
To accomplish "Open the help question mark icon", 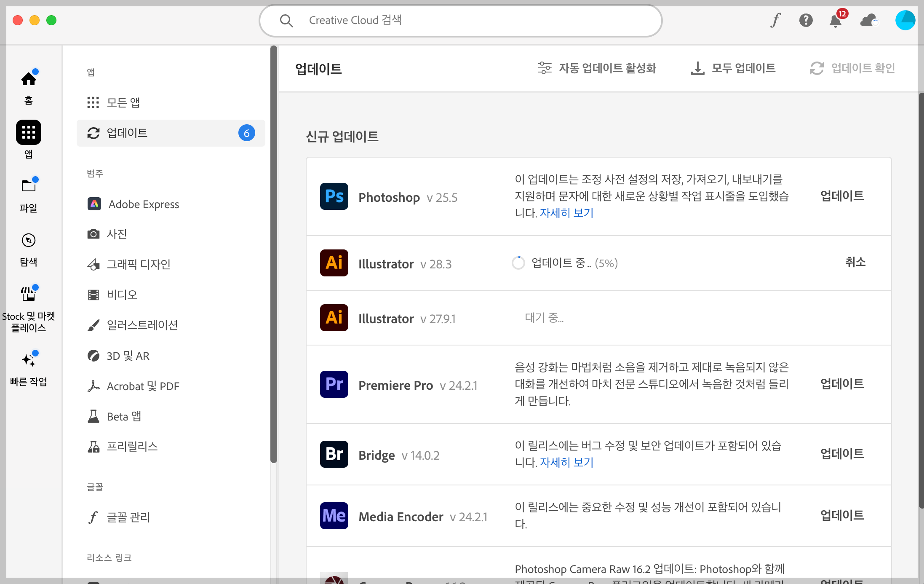I will 806,20.
